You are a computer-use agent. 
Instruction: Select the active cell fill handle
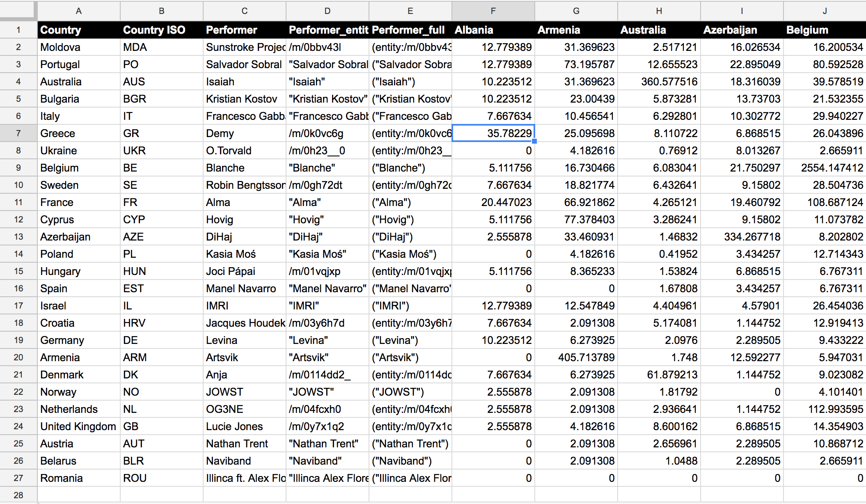point(534,141)
